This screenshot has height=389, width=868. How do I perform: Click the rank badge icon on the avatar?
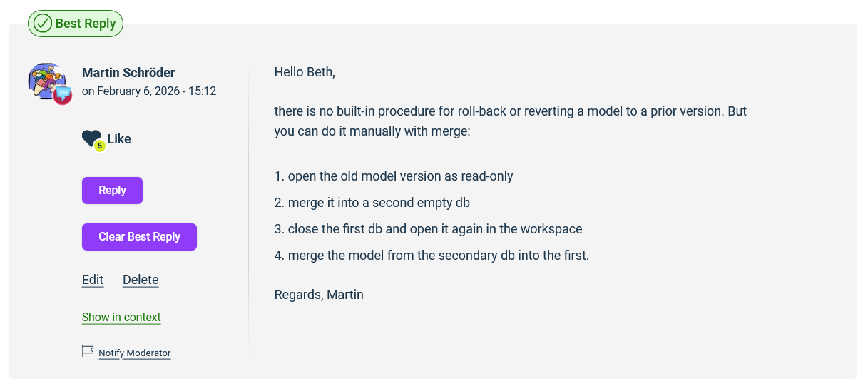click(63, 94)
